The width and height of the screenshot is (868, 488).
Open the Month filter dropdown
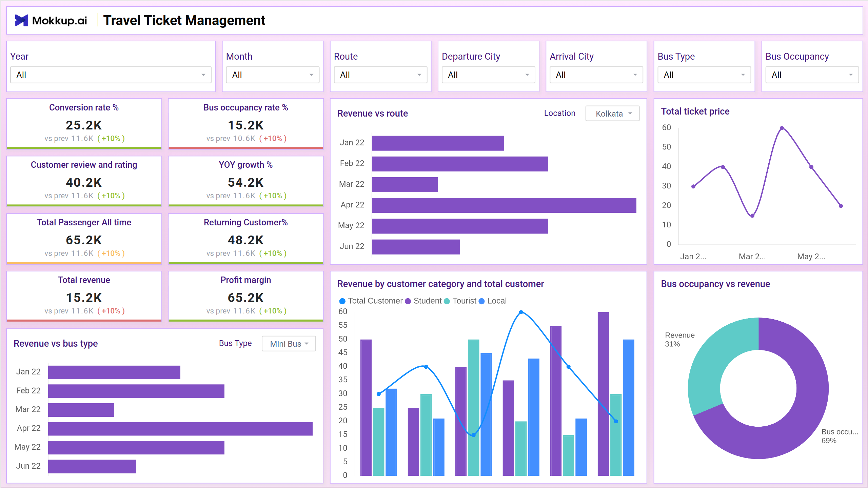(273, 75)
